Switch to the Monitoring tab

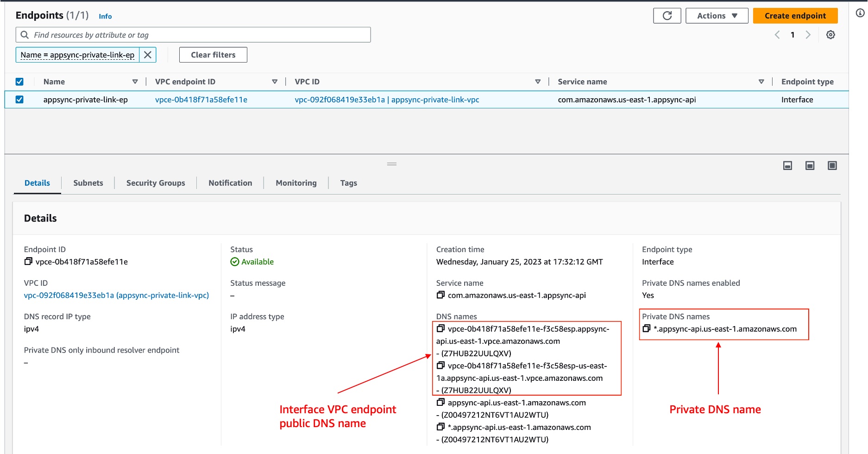(296, 183)
